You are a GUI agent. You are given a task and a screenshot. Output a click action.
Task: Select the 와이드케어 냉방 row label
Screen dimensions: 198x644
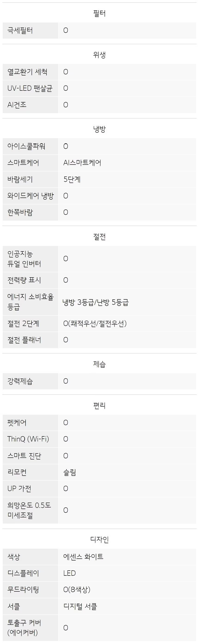tap(31, 196)
